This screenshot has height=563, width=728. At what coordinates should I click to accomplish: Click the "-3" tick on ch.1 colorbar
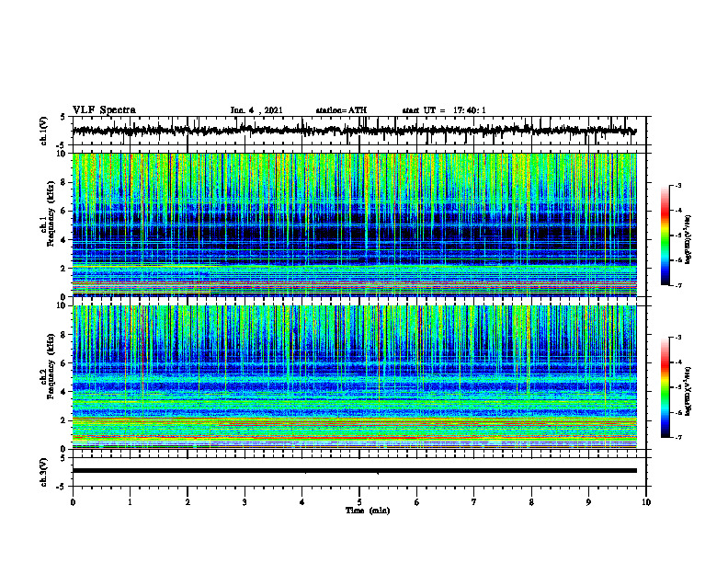(x=677, y=185)
